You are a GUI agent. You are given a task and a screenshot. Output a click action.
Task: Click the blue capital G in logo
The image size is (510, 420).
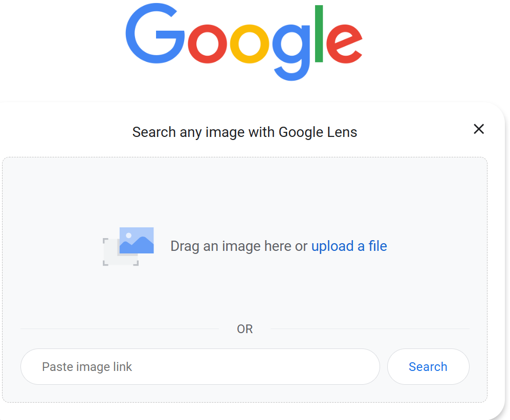154,35
